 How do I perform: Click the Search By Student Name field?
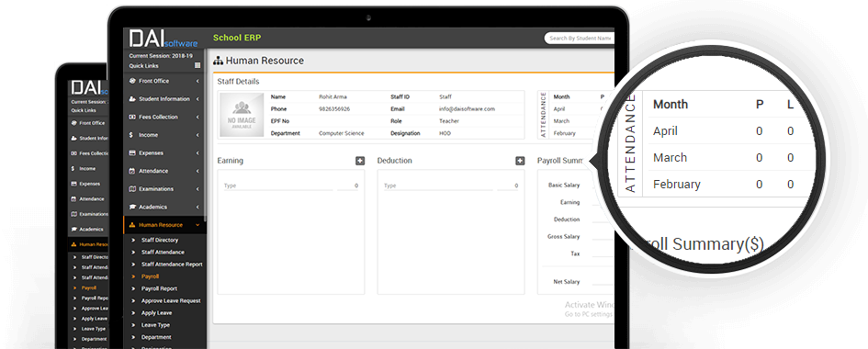point(580,39)
